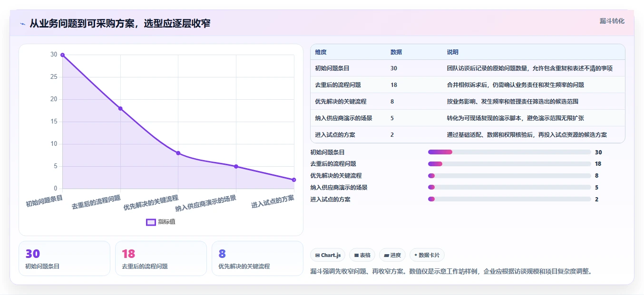The height and width of the screenshot is (295, 644).
Task: Click the table data value 18
Action: (x=394, y=85)
